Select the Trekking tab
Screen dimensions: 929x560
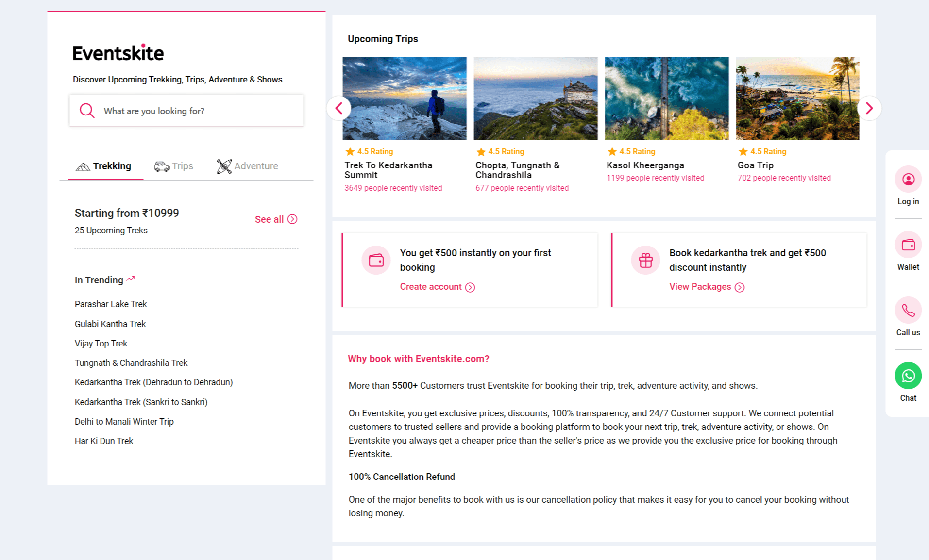coord(104,166)
